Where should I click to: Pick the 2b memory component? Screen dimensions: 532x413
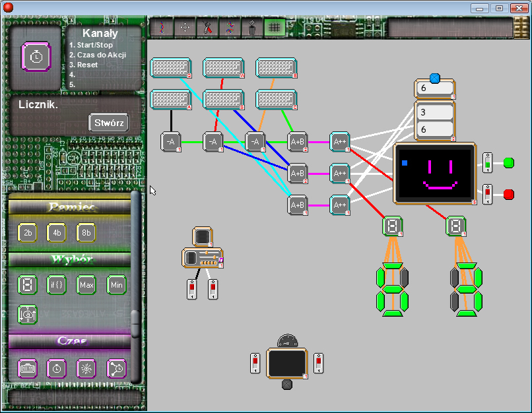[27, 232]
